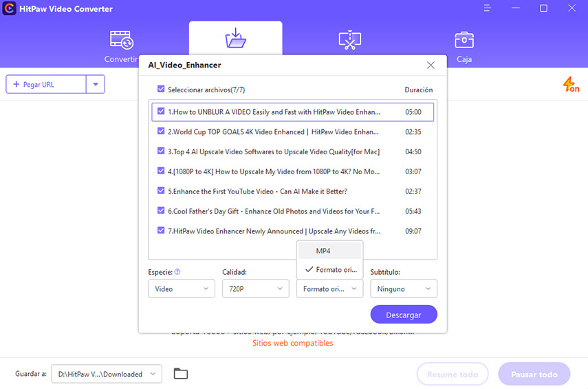Select the 04:50 duration entry
This screenshot has height=389, width=588.
click(413, 151)
